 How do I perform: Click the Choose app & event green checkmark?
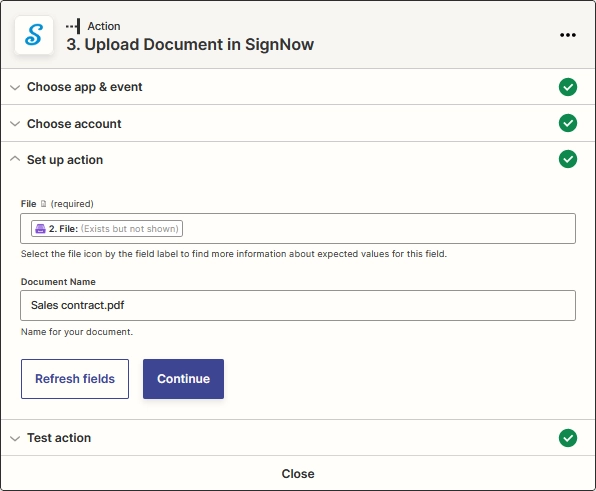point(568,87)
